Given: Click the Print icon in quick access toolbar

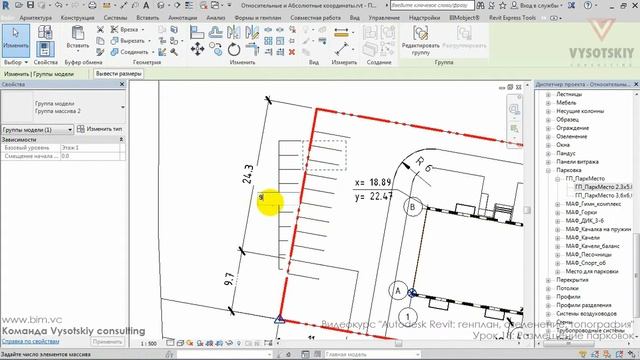Looking at the screenshot, I should 93,6.
